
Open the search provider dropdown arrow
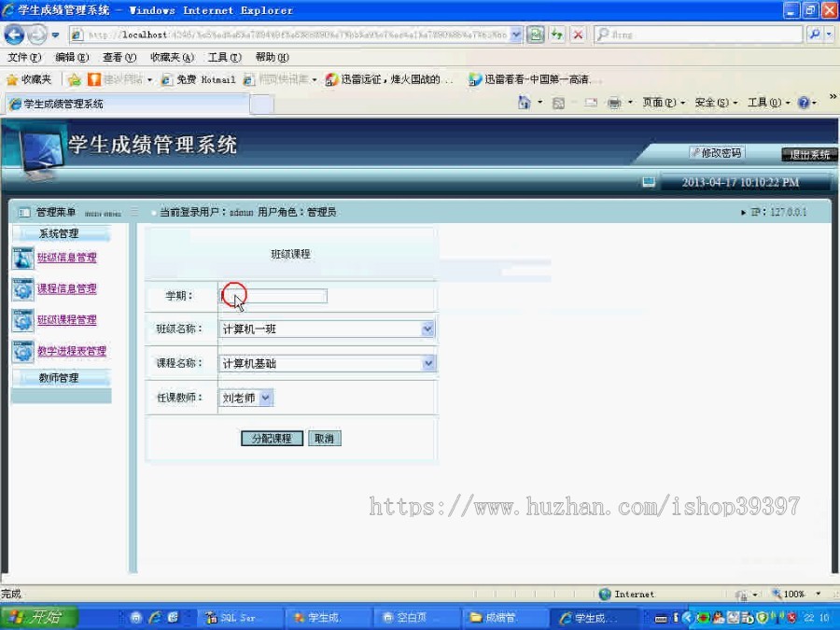(829, 35)
